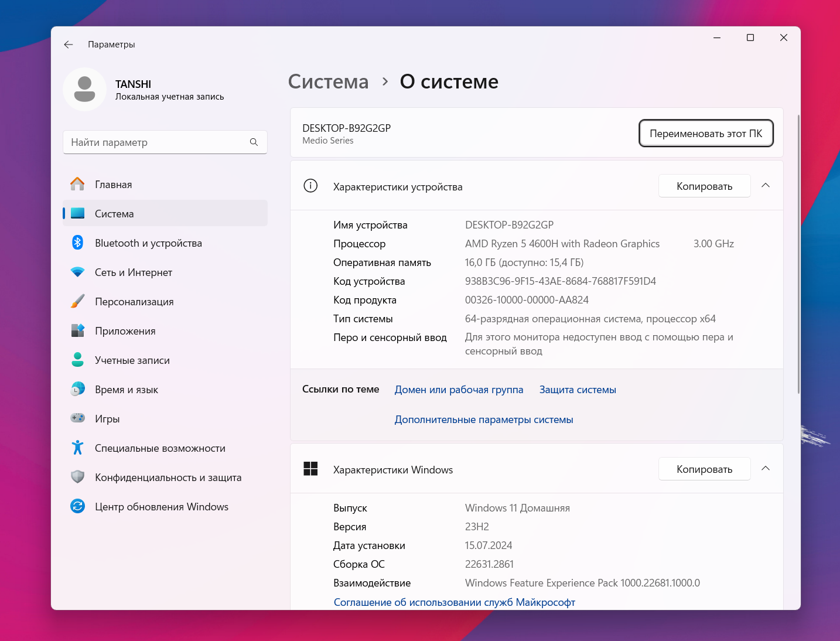Image resolution: width=840 pixels, height=641 pixels.
Task: Focus the Найти параметр search field
Action: [165, 142]
